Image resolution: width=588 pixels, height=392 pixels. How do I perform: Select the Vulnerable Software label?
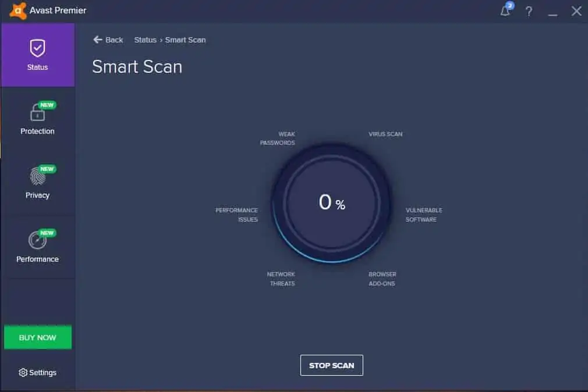pyautogui.click(x=423, y=215)
